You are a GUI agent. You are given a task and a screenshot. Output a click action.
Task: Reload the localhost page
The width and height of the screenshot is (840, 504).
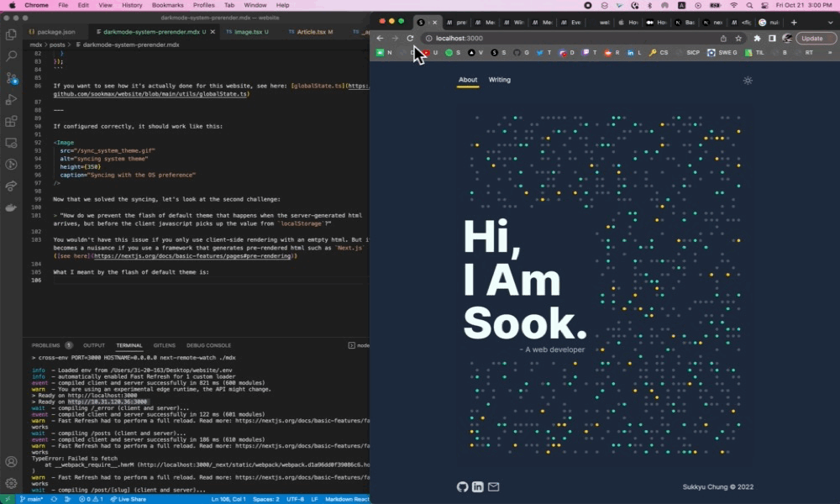pos(410,38)
